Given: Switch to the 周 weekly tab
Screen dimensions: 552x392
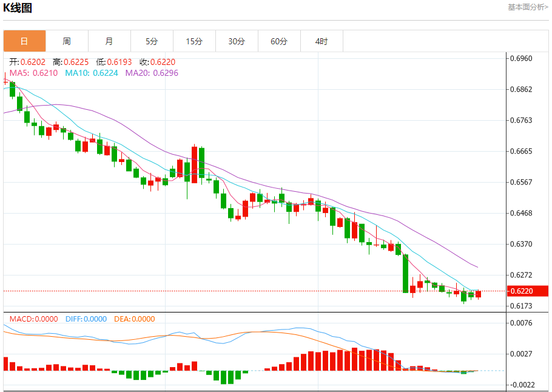Looking at the screenshot, I should (67, 41).
